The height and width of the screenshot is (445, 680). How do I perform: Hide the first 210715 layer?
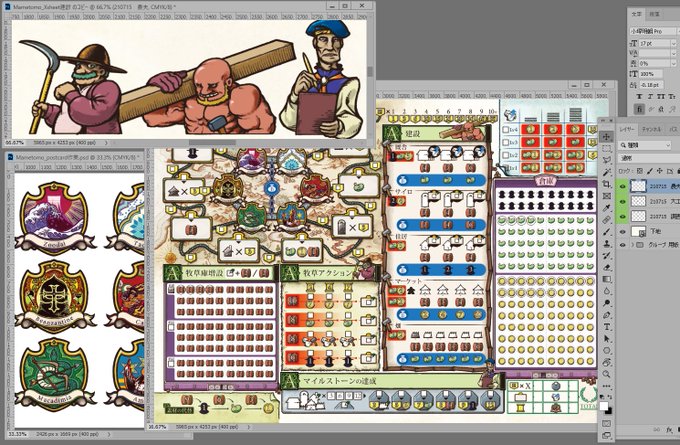click(622, 186)
